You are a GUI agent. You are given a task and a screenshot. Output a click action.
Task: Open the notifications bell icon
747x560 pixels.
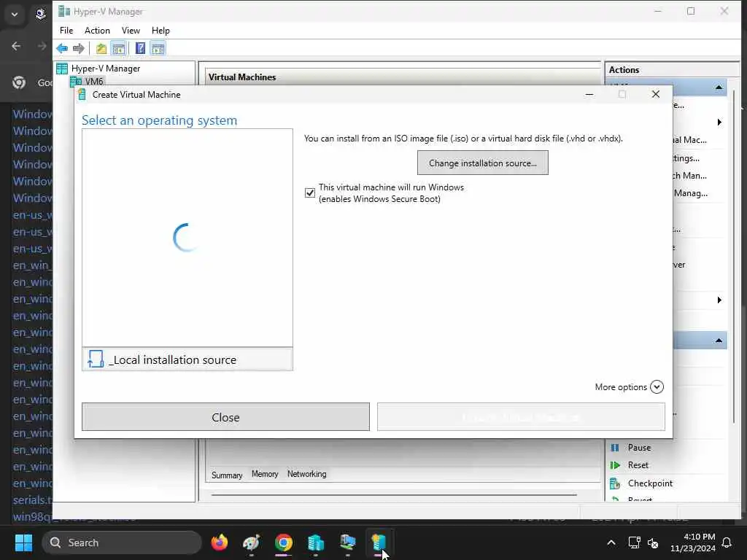click(727, 542)
